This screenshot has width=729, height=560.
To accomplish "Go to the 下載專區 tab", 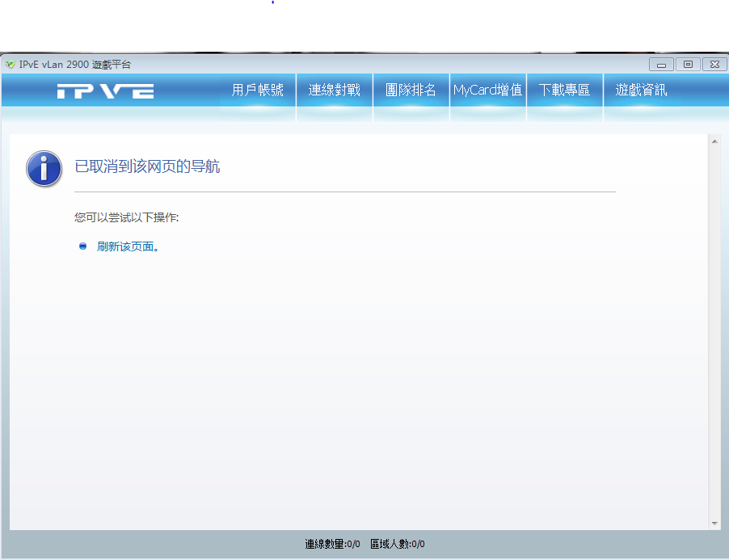I will tap(564, 91).
